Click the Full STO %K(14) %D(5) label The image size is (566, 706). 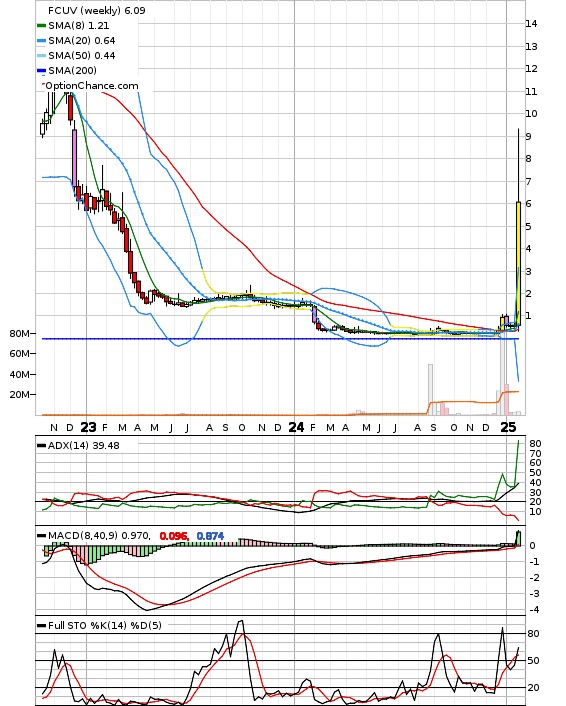[104, 625]
